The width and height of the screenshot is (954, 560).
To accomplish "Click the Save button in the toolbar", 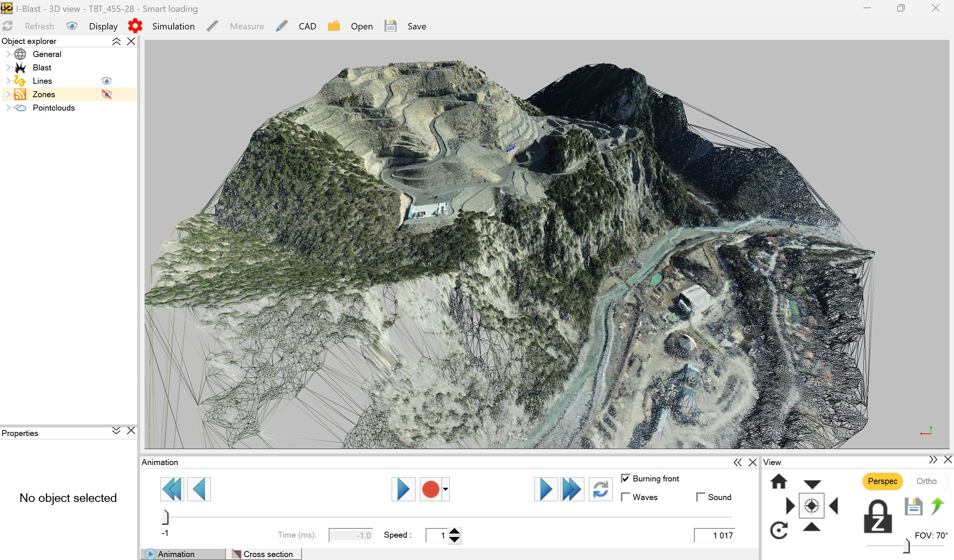I will click(416, 26).
